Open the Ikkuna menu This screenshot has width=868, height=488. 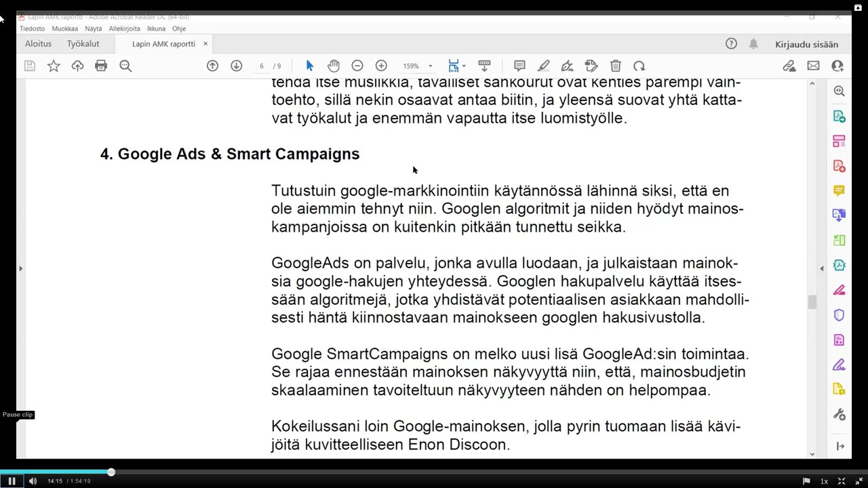click(x=156, y=28)
